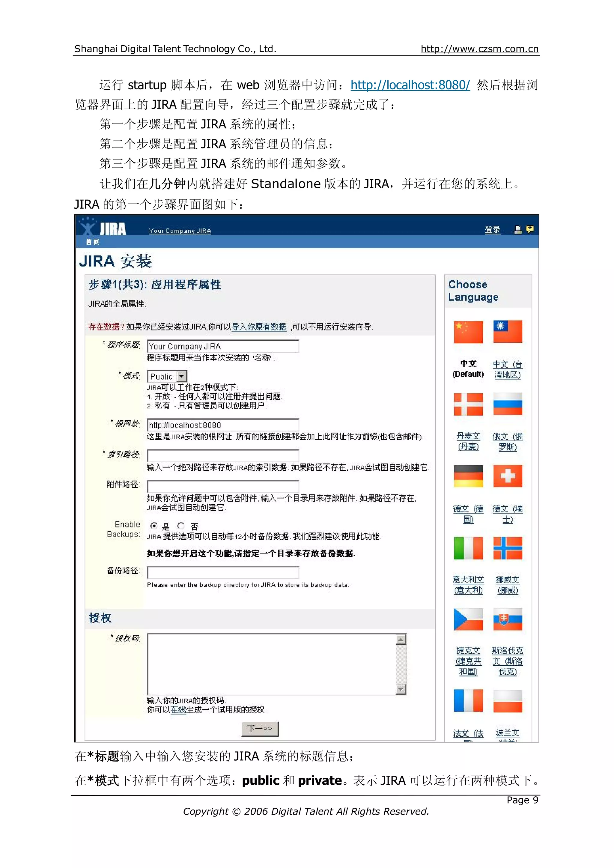
Task: Click the JIRA logo in the header
Action: (x=103, y=227)
